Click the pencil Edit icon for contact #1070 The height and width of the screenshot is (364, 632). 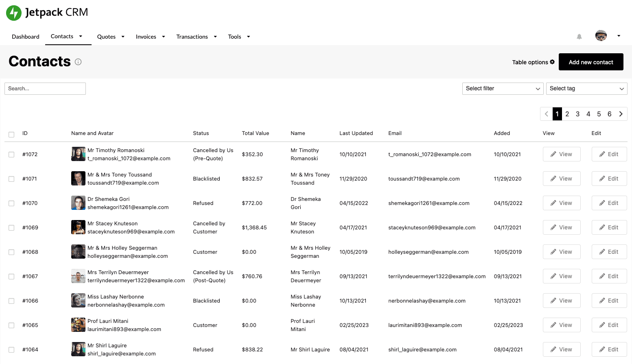click(602, 203)
